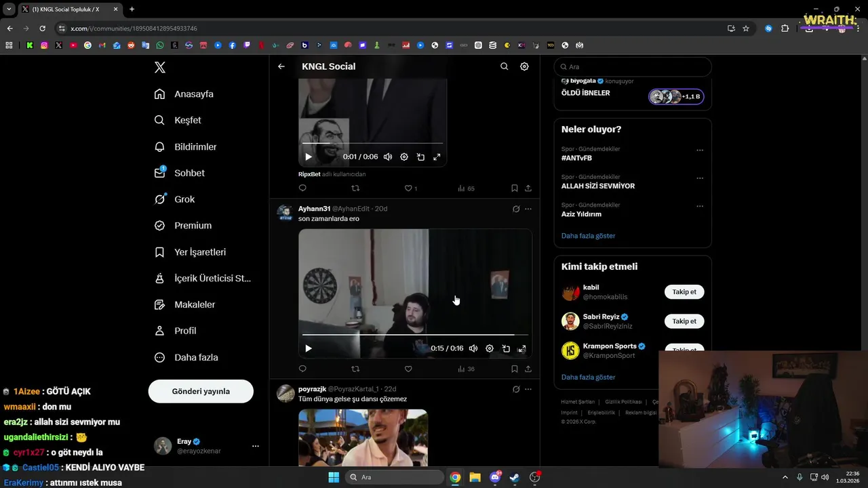Open the Kick bookmark in bookmarks bar
The width and height of the screenshot is (868, 488).
point(30,45)
